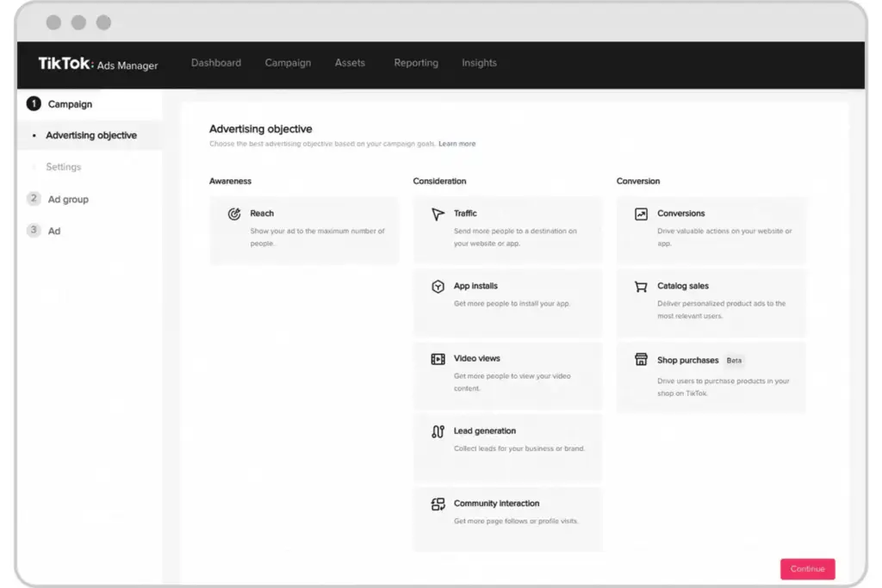882x588 pixels.
Task: Click the Video views film icon
Action: pos(438,359)
